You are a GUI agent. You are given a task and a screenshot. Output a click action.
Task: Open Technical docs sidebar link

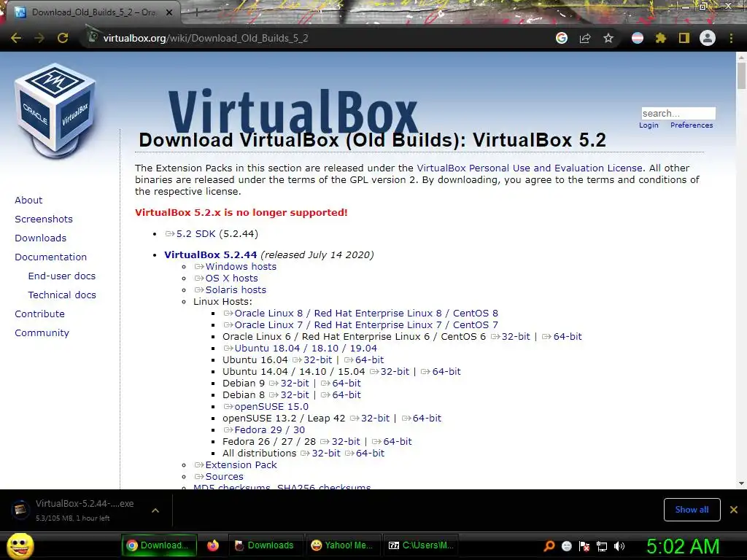[x=62, y=295]
